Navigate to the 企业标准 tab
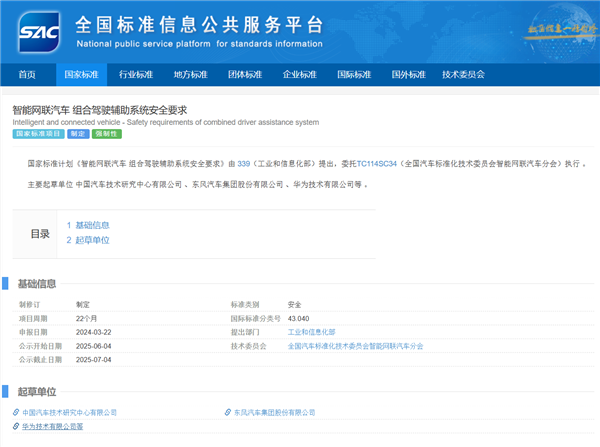 pos(299,74)
